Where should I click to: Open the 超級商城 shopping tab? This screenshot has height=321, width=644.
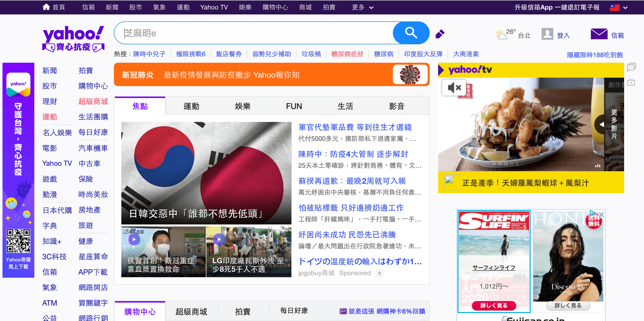point(191,312)
